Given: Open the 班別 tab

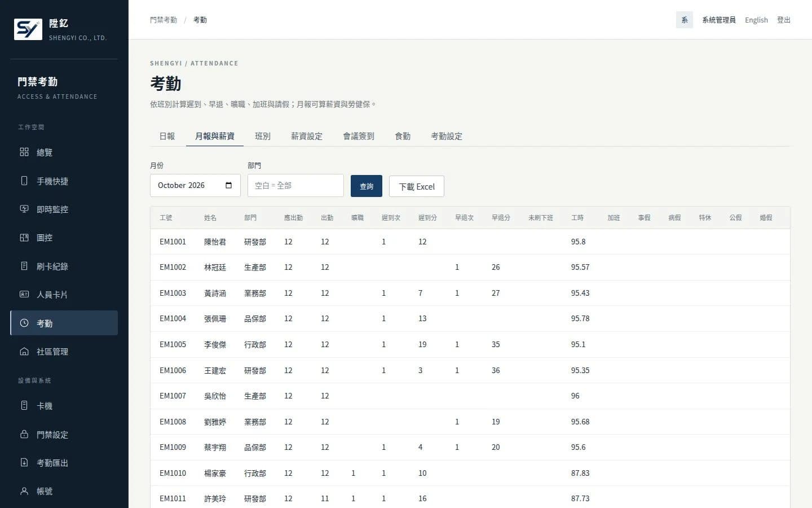Looking at the screenshot, I should [263, 136].
